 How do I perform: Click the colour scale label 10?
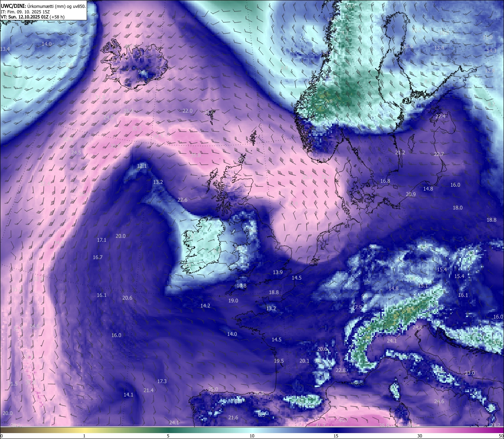252,436
